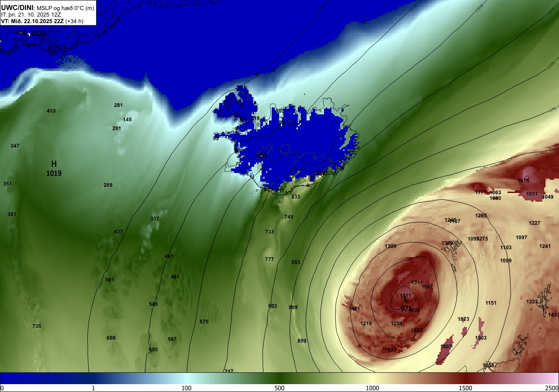Select the 809 height value
The image size is (559, 392).
point(293,307)
